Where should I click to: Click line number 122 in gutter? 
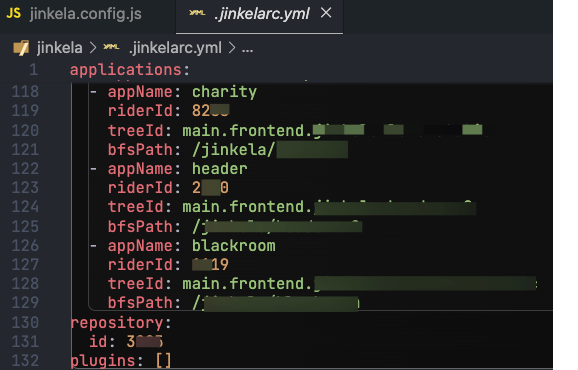tap(25, 169)
